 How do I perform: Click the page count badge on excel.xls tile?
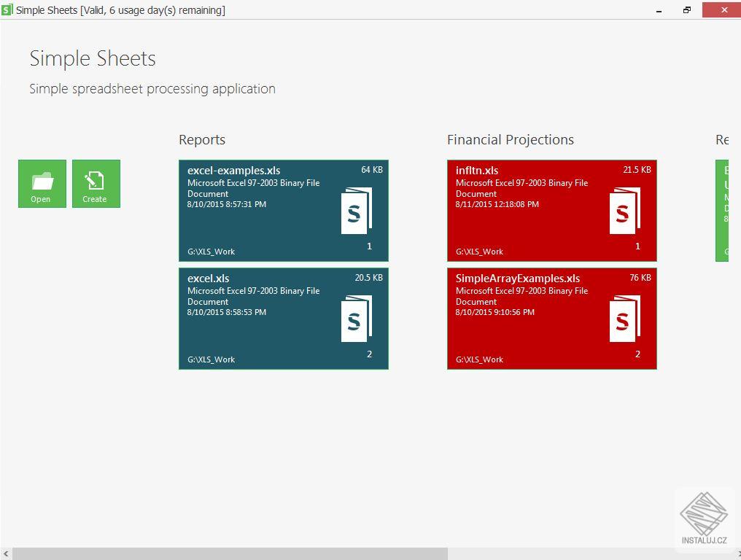click(369, 354)
